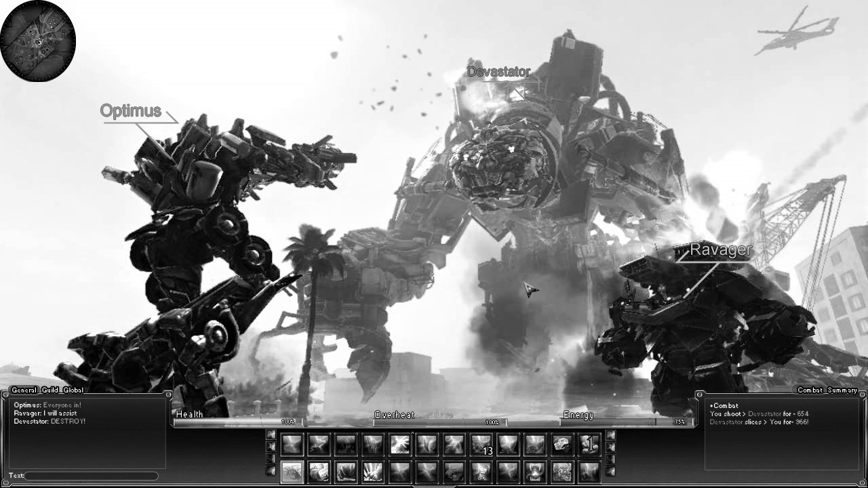Activate seventh ability in bottom hotbar row
Viewport: 868px width, 488px height.
point(455,472)
